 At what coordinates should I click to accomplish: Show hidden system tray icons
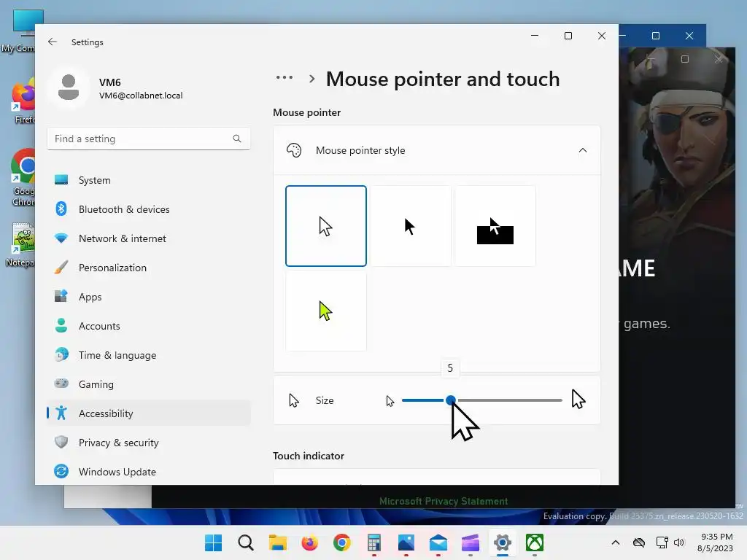coord(616,542)
